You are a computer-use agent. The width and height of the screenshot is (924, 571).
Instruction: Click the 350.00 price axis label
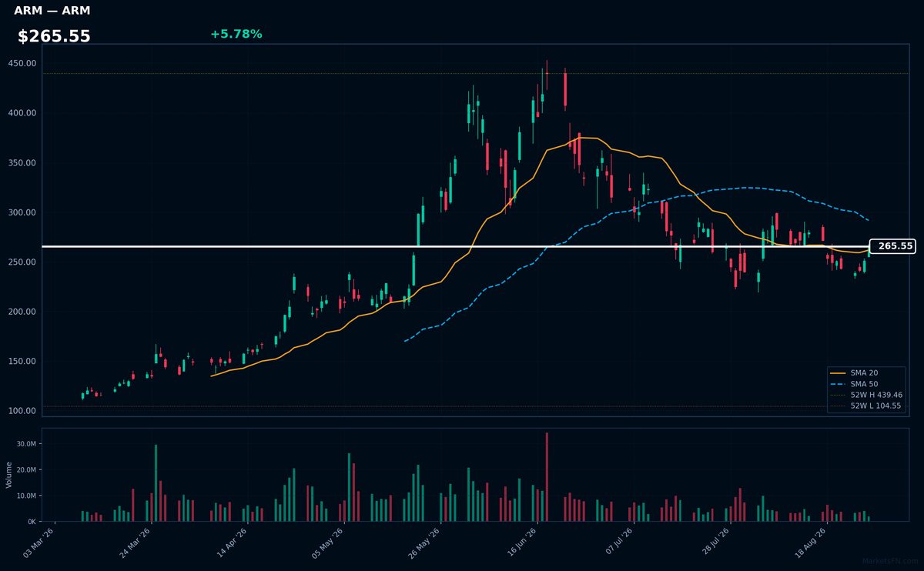pos(22,162)
